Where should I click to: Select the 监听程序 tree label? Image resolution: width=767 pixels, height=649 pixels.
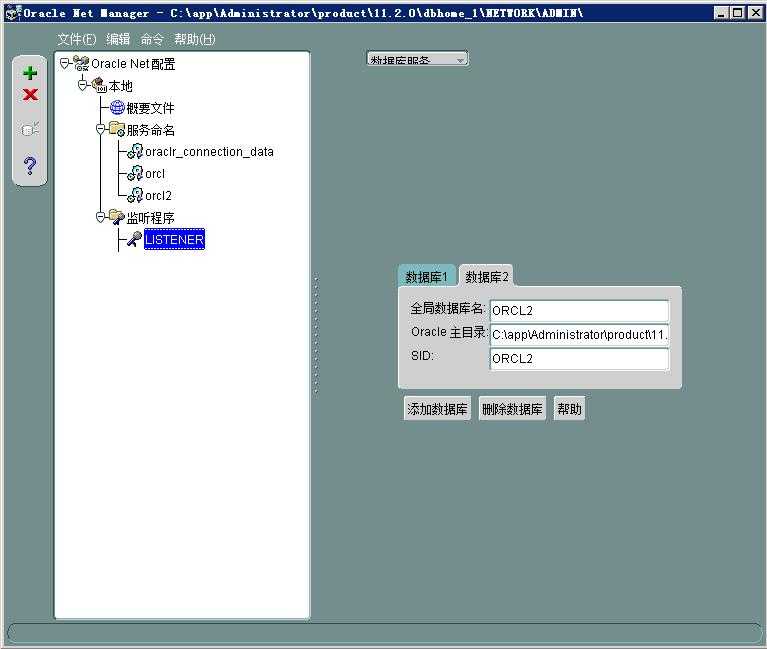150,218
